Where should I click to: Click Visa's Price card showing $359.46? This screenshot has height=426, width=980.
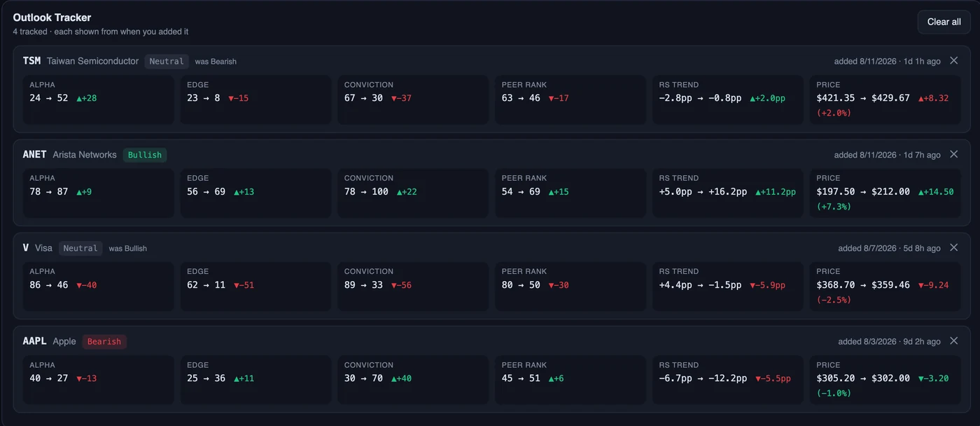point(885,287)
